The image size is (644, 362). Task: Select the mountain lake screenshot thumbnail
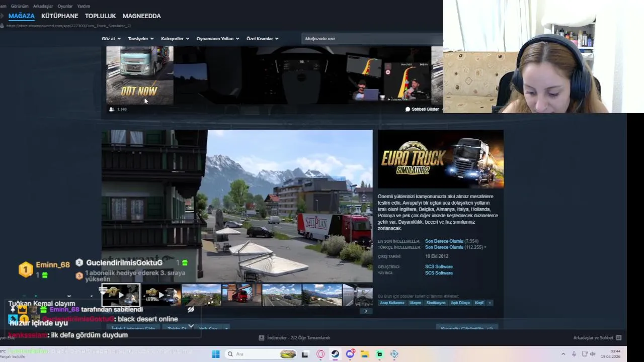pyautogui.click(x=322, y=295)
